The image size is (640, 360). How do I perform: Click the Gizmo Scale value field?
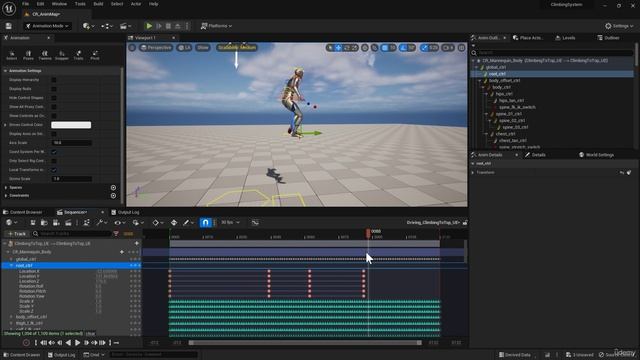tap(71, 179)
